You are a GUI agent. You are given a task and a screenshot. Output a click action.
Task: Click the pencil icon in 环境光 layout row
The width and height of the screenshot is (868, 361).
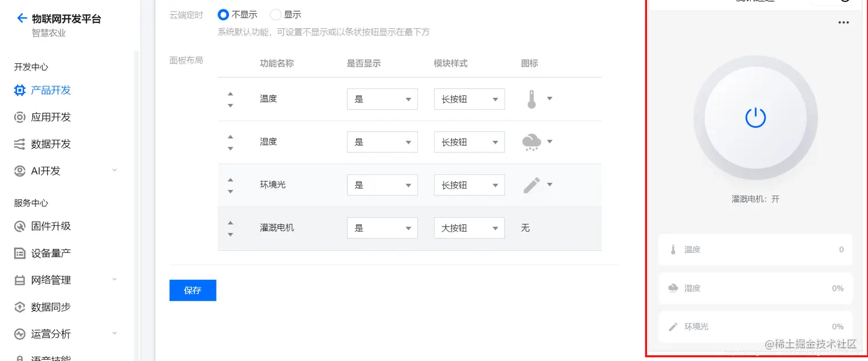coord(532,185)
